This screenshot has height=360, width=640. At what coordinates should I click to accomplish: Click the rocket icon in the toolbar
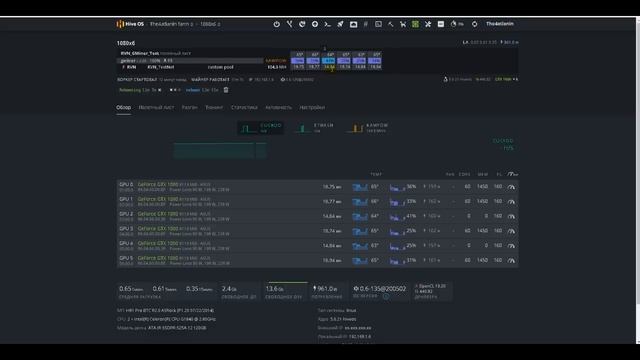pyautogui.click(x=340, y=24)
